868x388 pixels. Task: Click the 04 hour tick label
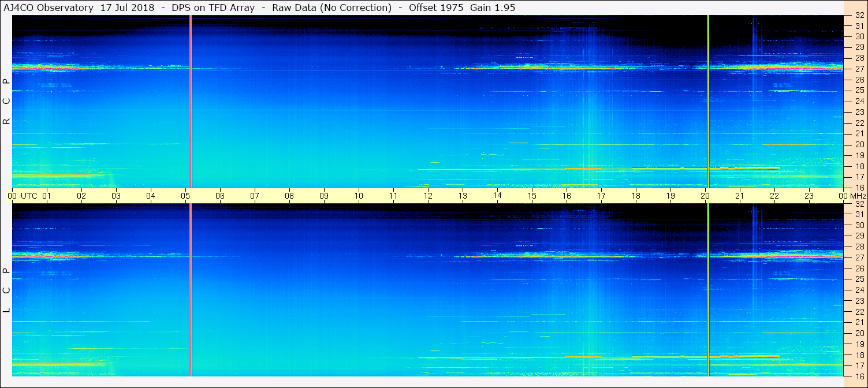(151, 196)
